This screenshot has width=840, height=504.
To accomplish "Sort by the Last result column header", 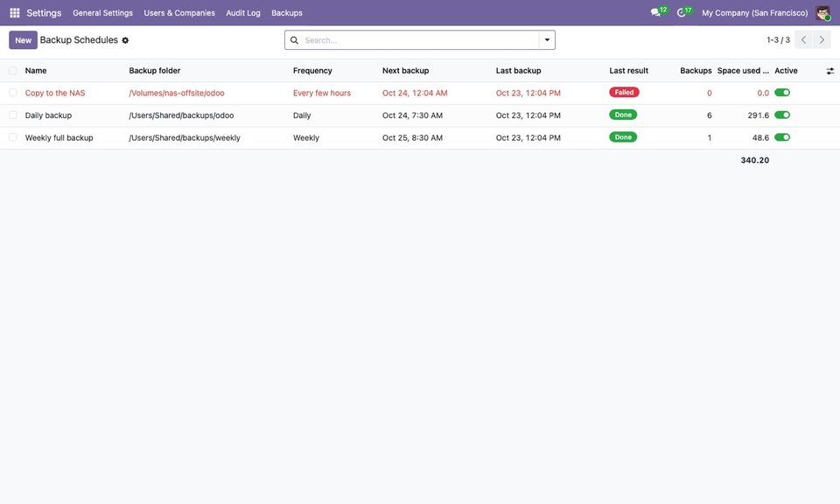I will (628, 71).
